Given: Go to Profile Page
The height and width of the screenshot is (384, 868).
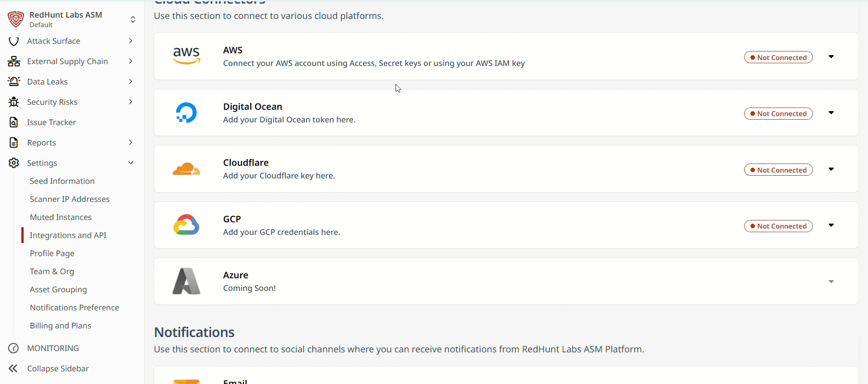Looking at the screenshot, I should pos(52,253).
